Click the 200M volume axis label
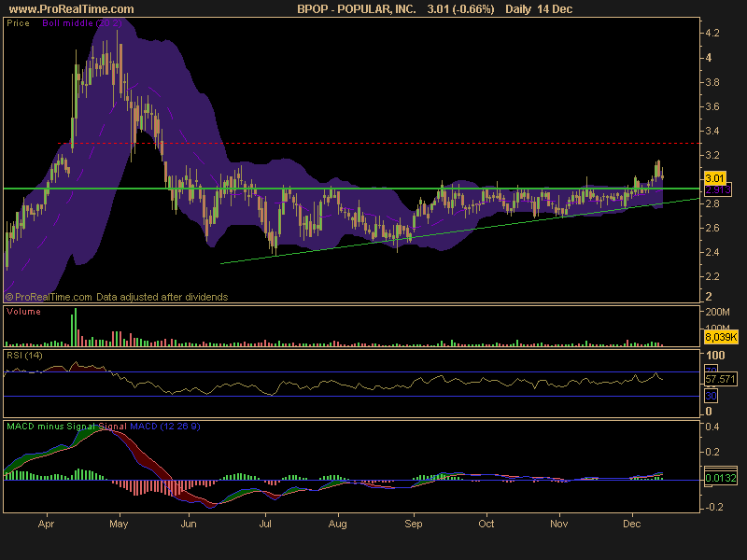The width and height of the screenshot is (747, 560). 717,312
